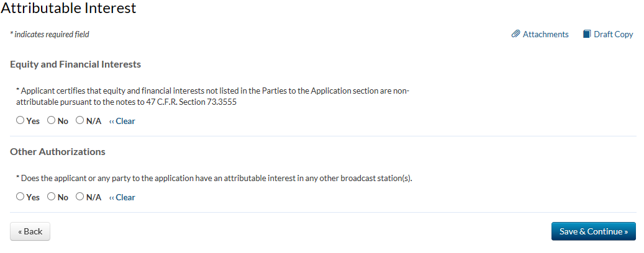The width and height of the screenshot is (644, 253).
Task: Click the 'indicates required field' note
Action: (50, 35)
